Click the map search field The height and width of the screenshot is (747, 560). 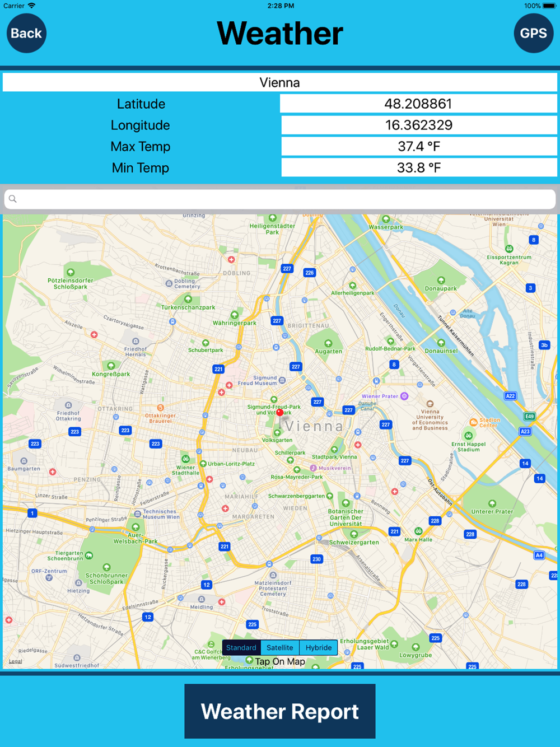point(280,199)
